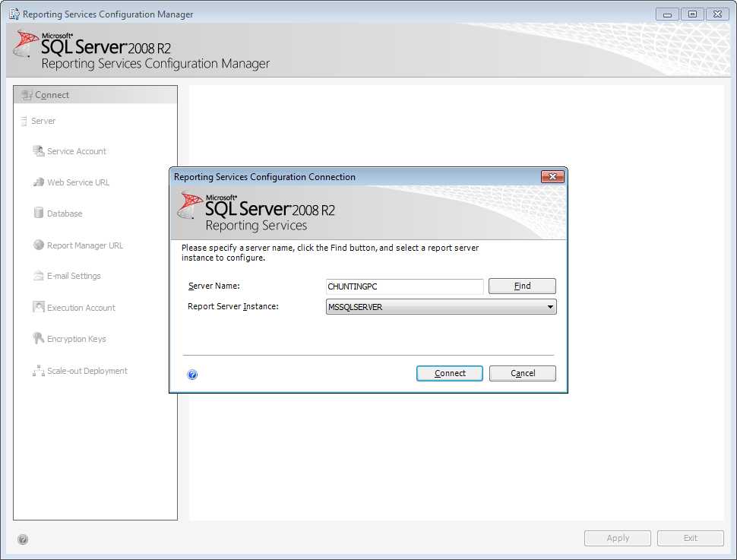The image size is (737, 560).
Task: Select Server label in the sidebar
Action: click(x=43, y=121)
